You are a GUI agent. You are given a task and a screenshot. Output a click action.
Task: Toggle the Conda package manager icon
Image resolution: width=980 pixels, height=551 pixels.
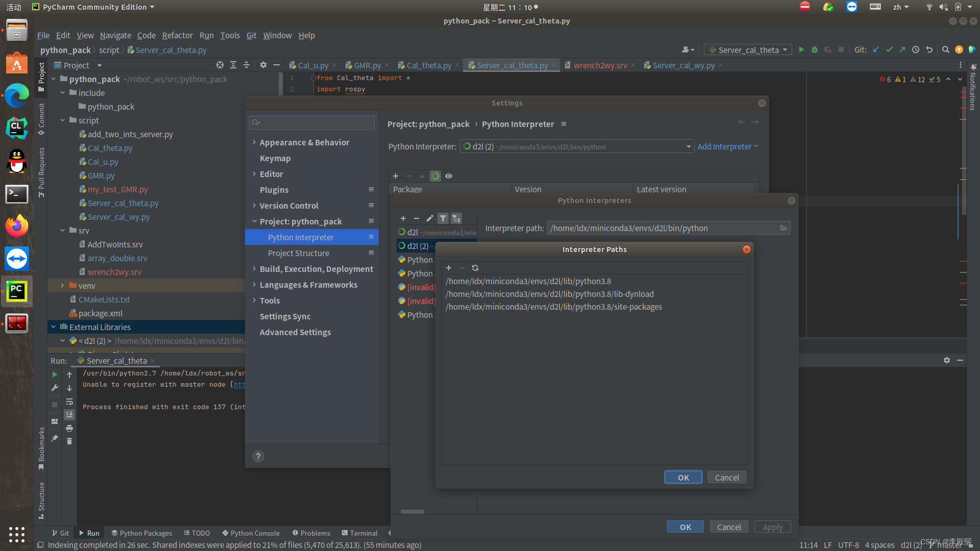pos(435,176)
